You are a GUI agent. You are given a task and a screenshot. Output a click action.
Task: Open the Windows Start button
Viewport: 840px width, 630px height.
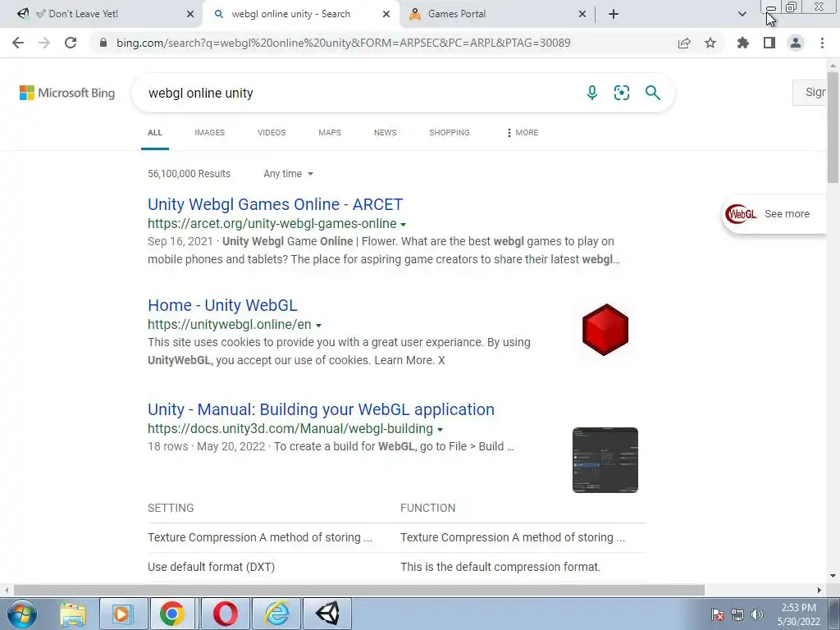(21, 614)
